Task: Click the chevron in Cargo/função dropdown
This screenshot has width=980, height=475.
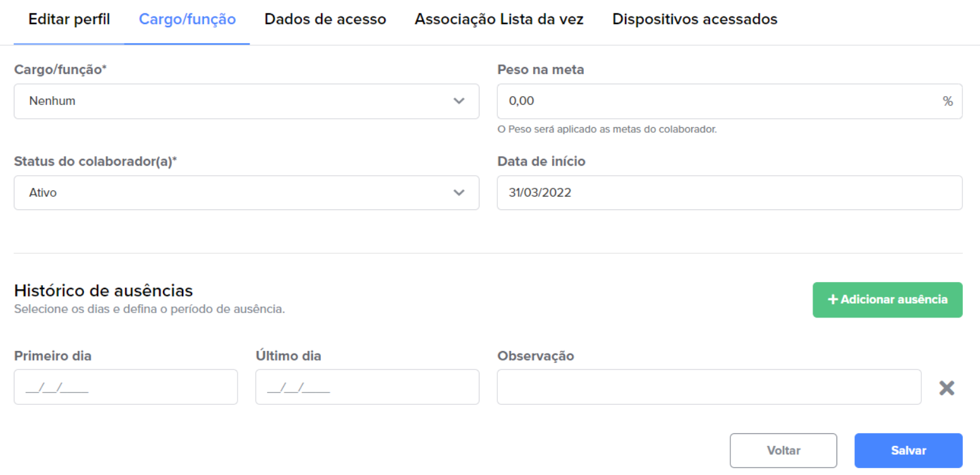Action: [x=459, y=101]
